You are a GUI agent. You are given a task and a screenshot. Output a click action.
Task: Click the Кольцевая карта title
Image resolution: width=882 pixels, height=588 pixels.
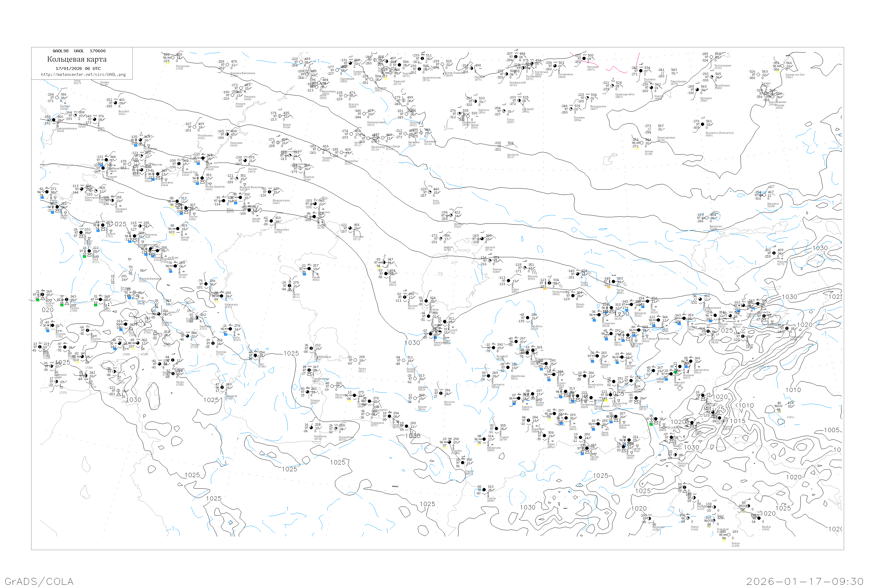click(77, 59)
